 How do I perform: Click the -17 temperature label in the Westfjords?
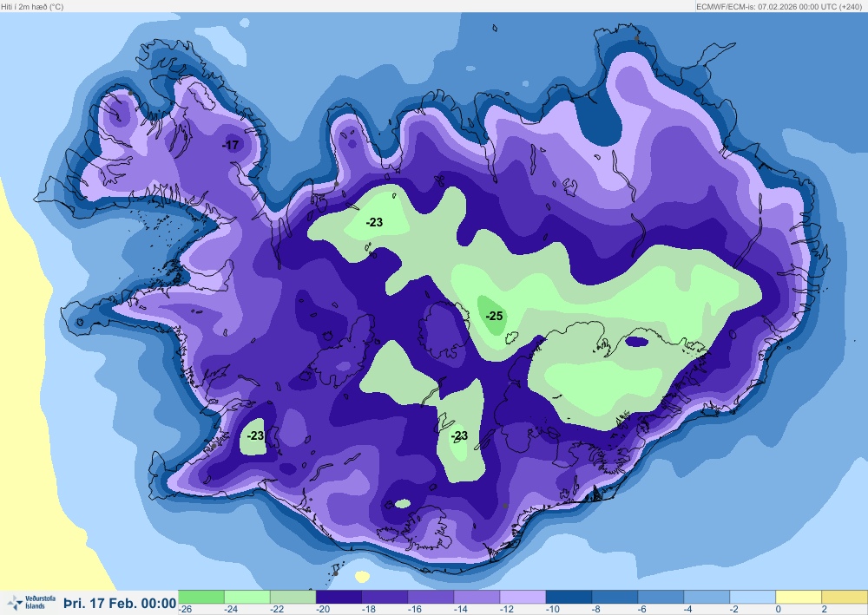pos(231,145)
